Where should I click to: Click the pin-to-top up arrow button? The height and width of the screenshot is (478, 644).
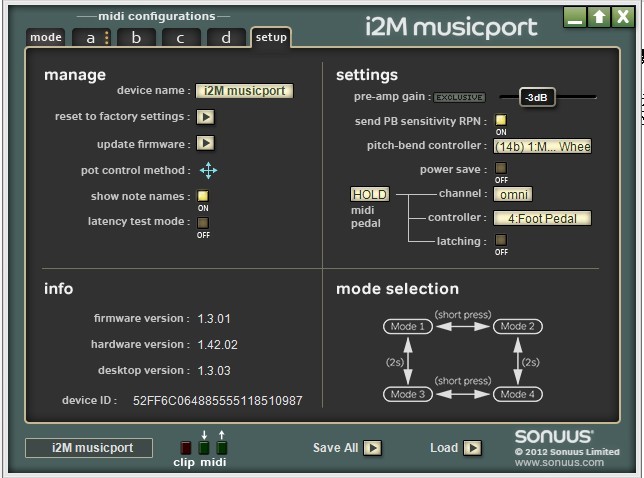pos(599,17)
